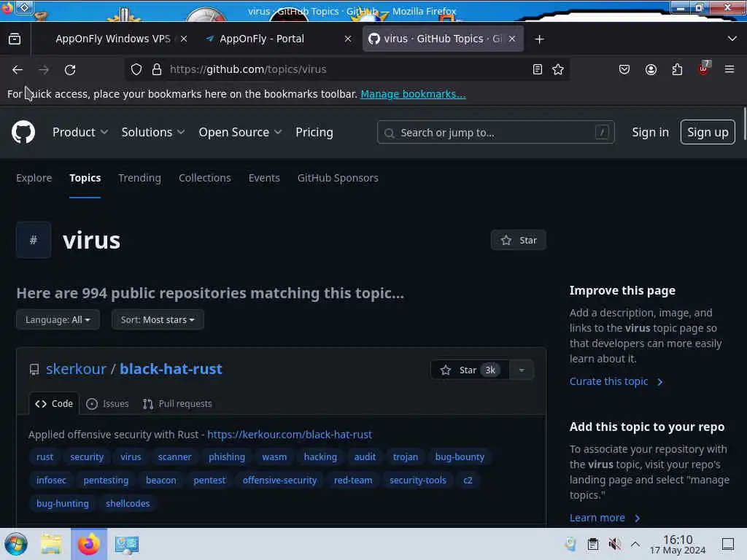
Task: Click the site security padlock icon
Action: point(157,69)
